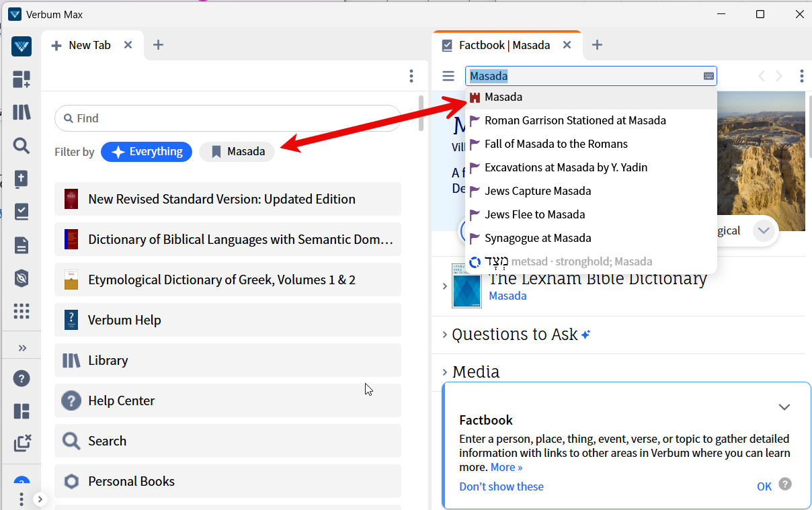The height and width of the screenshot is (510, 812).
Task: Select the Masada filter chip
Action: pyautogui.click(x=237, y=152)
